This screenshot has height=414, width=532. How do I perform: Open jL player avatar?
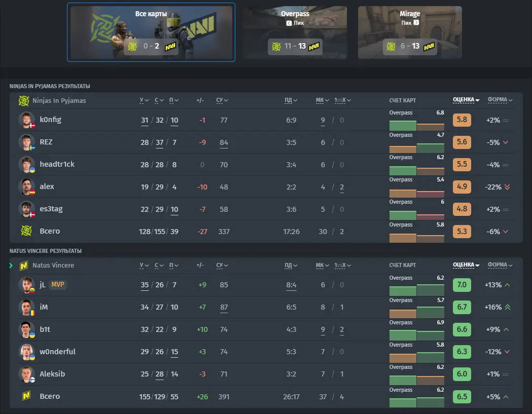pyautogui.click(x=26, y=285)
